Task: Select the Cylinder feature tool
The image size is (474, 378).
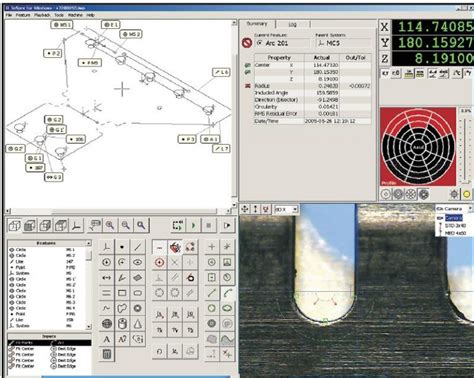Action: coord(122,323)
